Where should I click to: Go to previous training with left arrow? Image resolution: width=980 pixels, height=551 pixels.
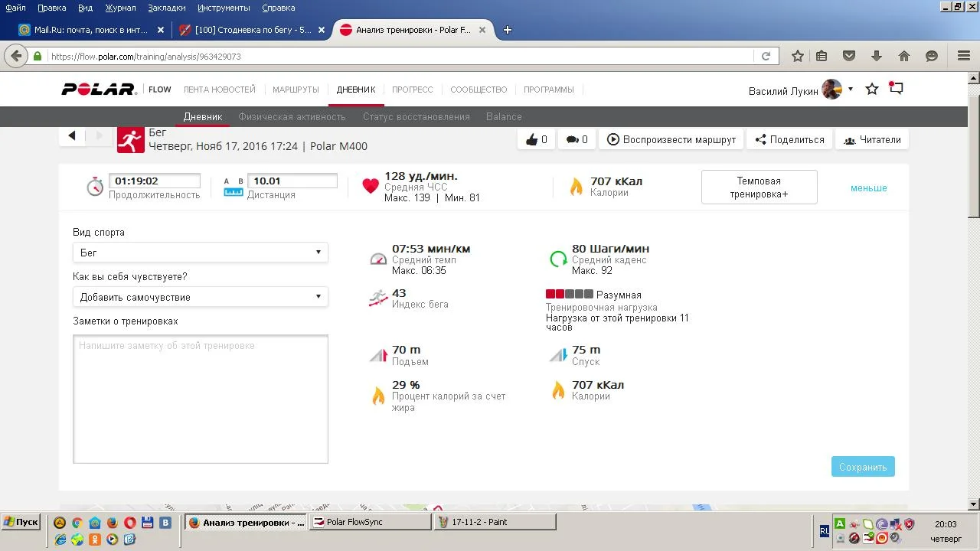[x=72, y=135]
